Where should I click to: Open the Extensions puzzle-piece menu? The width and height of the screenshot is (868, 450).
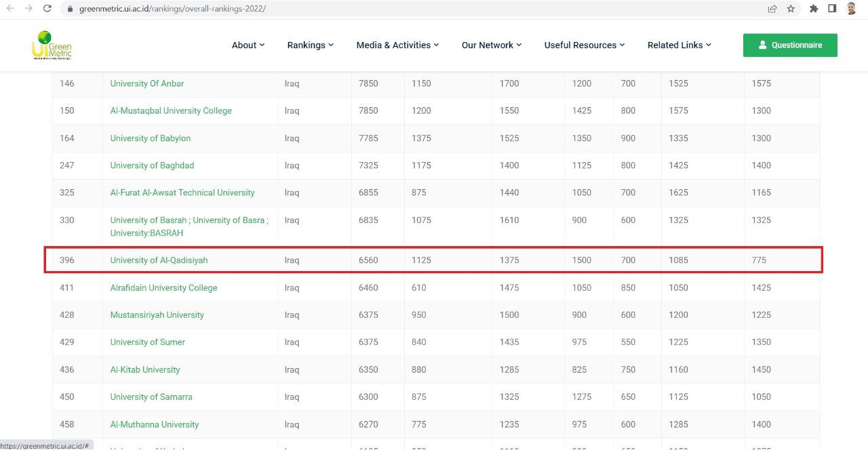coord(814,9)
